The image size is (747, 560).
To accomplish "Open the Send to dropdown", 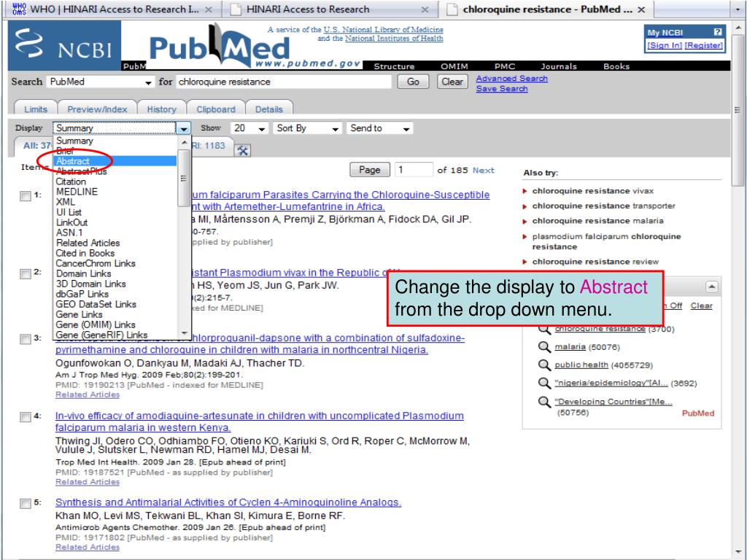I will (x=379, y=128).
